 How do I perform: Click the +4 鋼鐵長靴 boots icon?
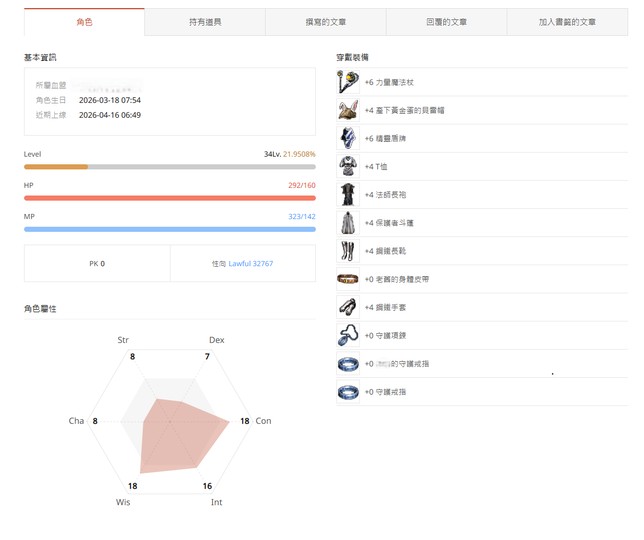[x=347, y=251]
